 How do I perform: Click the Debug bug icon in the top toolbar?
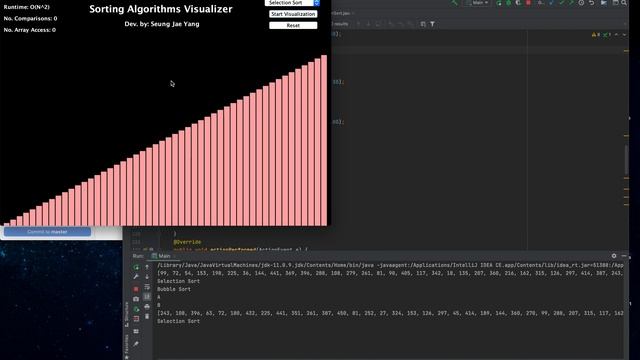tap(509, 3)
